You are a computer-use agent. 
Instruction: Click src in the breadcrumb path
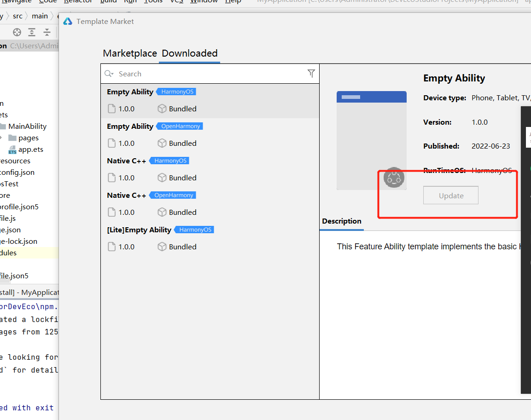coord(18,16)
